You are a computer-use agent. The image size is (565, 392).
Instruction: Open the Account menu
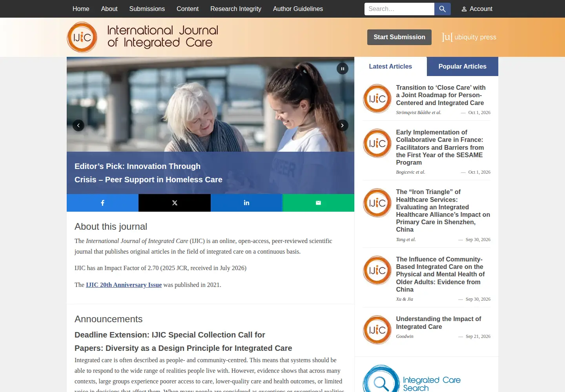(477, 9)
